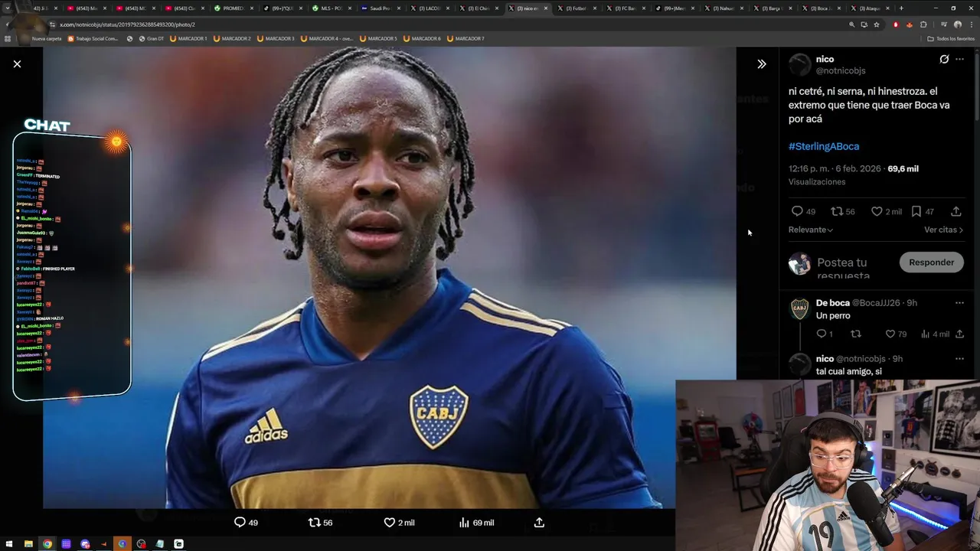This screenshot has width=980, height=551.
Task: Share the post from the side panel share icon
Action: [956, 211]
